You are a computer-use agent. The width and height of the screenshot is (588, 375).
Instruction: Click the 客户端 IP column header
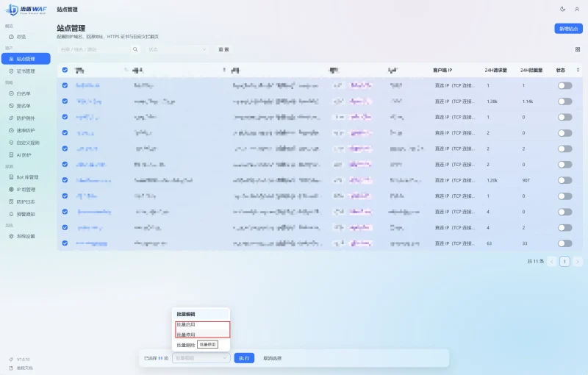[442, 70]
